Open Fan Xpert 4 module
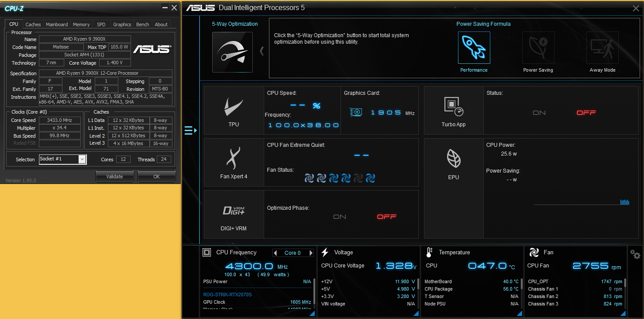This screenshot has width=644, height=319. click(x=234, y=162)
